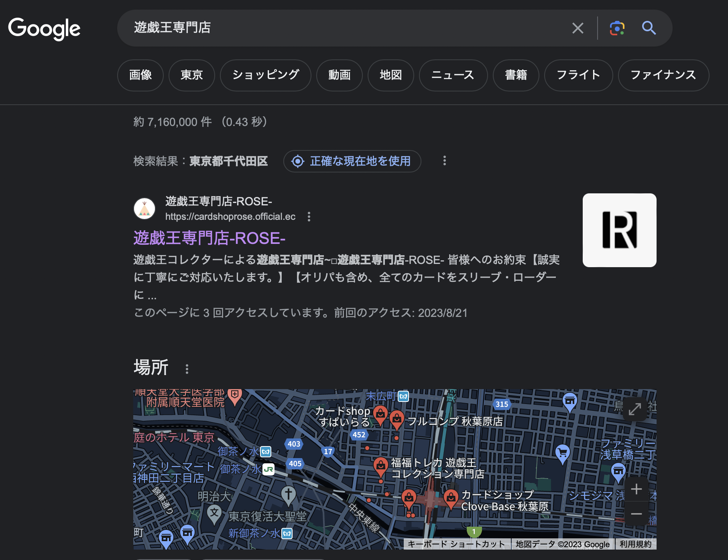
Task: Click the ROSE site favicon
Action: (x=144, y=209)
